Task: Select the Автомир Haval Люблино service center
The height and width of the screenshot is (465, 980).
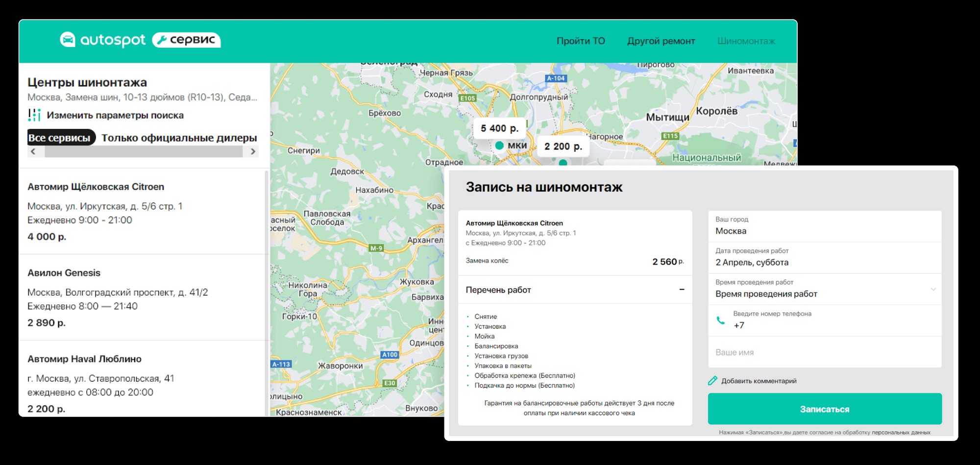Action: [144, 379]
